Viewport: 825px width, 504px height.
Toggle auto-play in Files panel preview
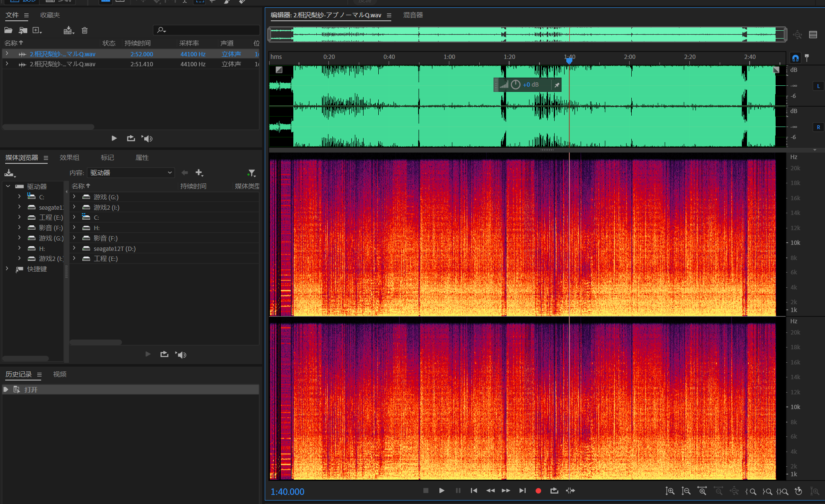[147, 139]
